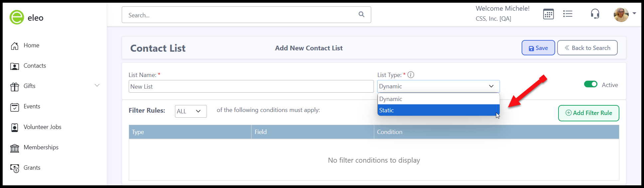Open the user profile avatar dropdown
This screenshot has height=188, width=644.
pos(624,14)
